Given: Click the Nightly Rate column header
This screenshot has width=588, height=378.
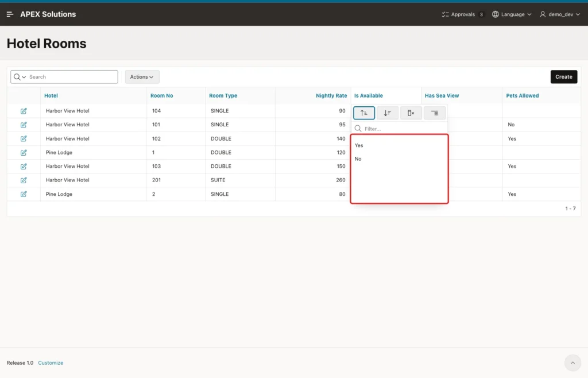Looking at the screenshot, I should (x=331, y=95).
